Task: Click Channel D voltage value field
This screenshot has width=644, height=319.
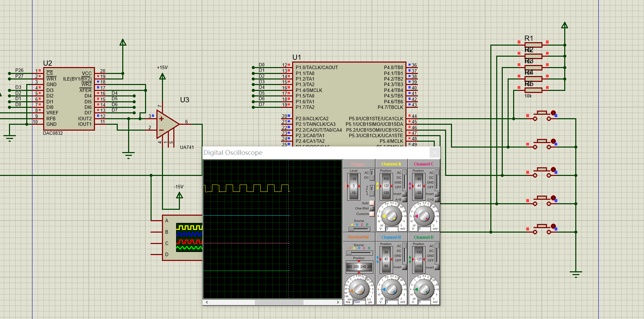Action: (424, 302)
